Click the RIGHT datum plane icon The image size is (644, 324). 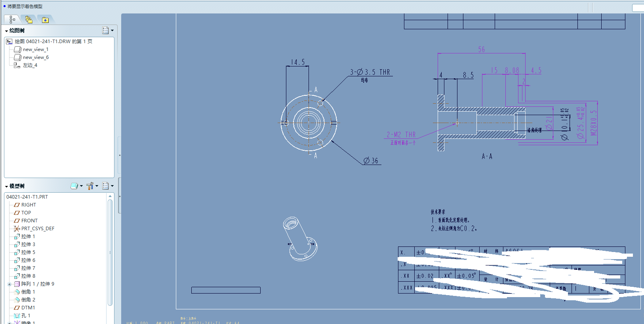[17, 205]
